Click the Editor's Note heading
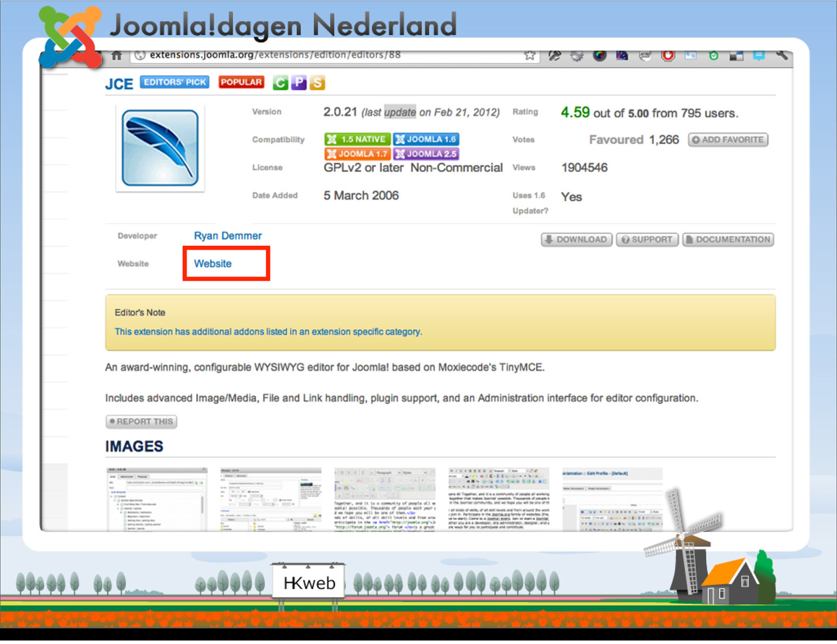The height and width of the screenshot is (644, 837). pos(140,313)
